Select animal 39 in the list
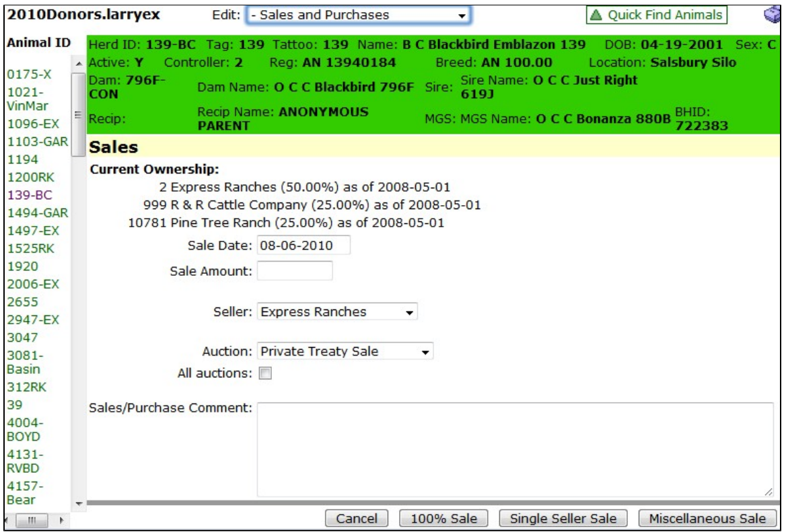 pyautogui.click(x=15, y=405)
